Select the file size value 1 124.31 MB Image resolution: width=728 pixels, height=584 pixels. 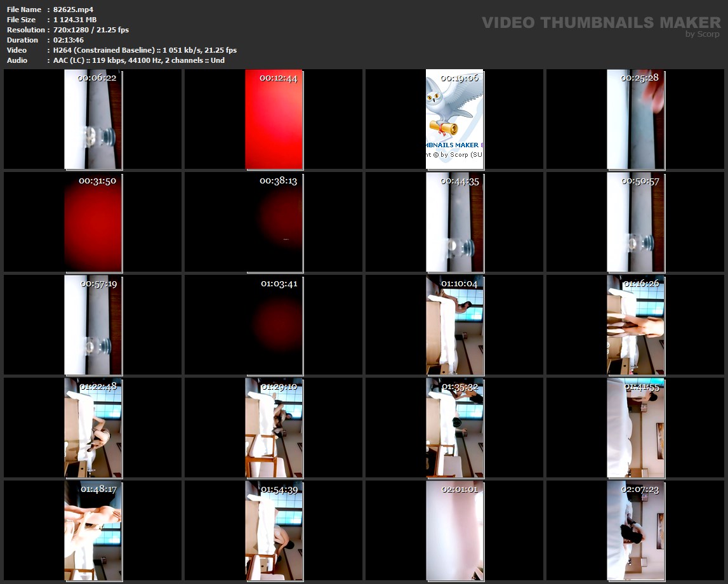pyautogui.click(x=75, y=20)
